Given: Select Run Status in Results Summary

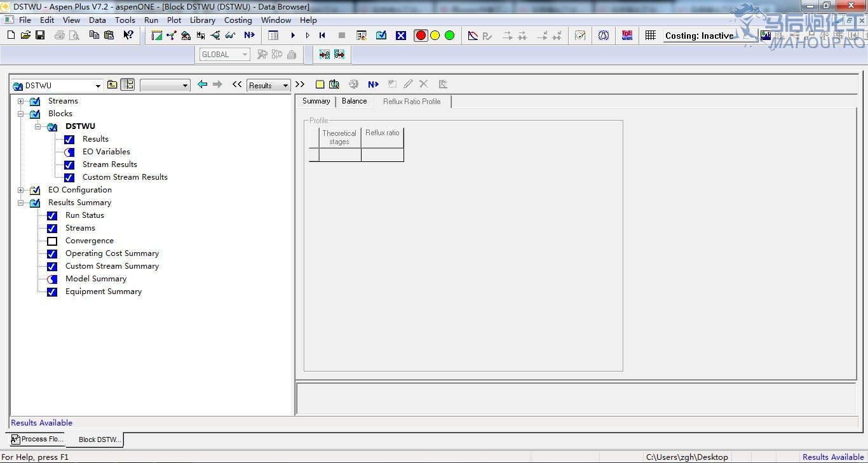Looking at the screenshot, I should click(x=85, y=215).
